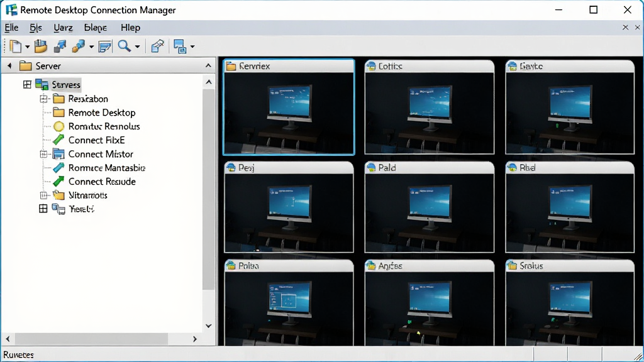Screen dimensions: 644x362
Task: Open the new document dropdown arrow
Action: pos(28,47)
